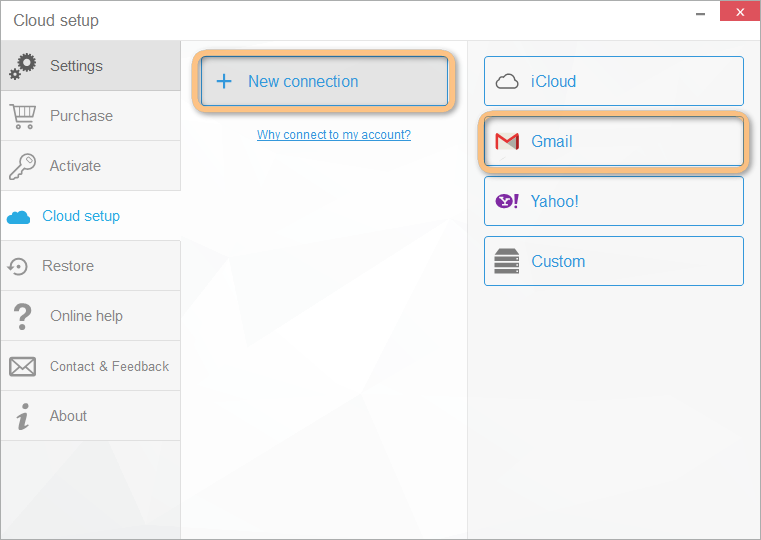This screenshot has height=540, width=761.
Task: Open the Activate menu item
Action: 91,166
